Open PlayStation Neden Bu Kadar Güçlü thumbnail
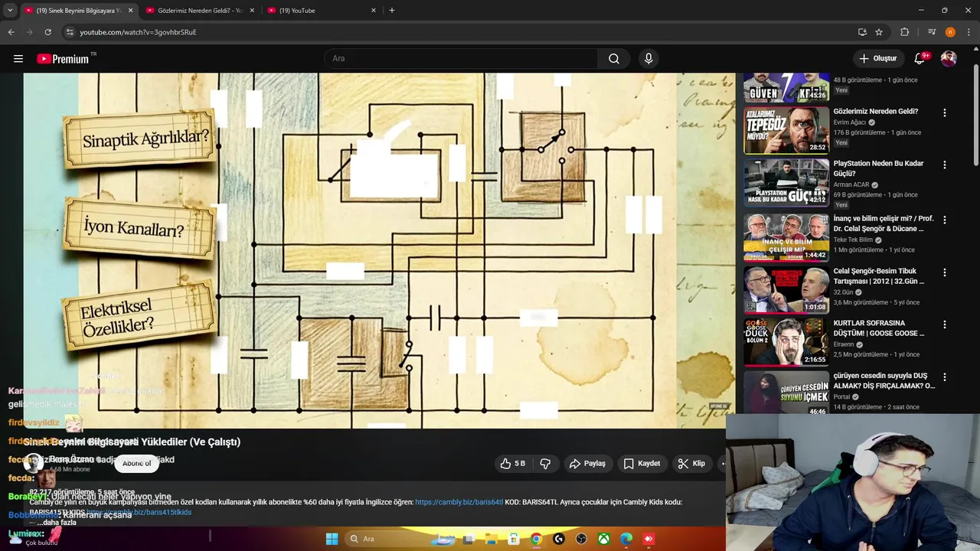The width and height of the screenshot is (980, 551). (x=786, y=182)
